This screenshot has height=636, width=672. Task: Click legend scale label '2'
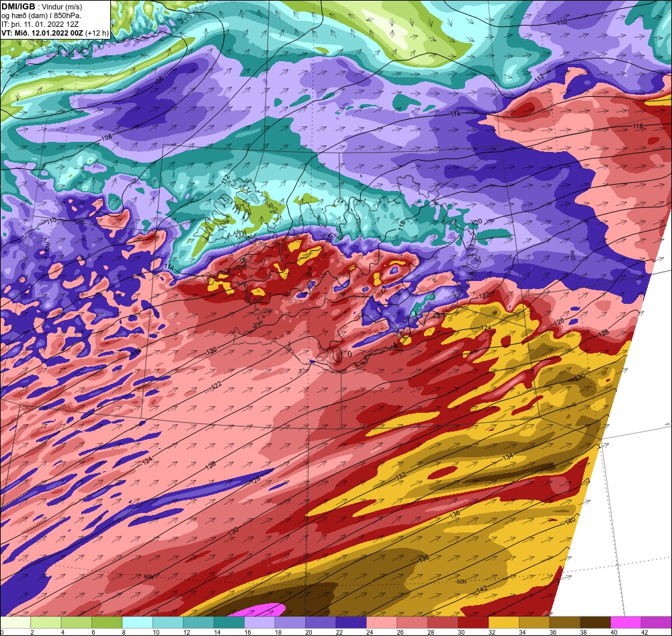[32, 632]
